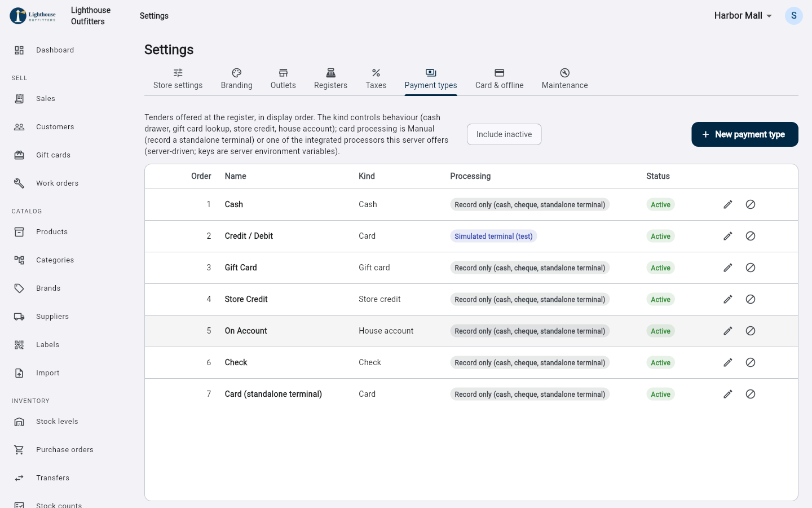This screenshot has height=508, width=812.
Task: Edit the Card (standalone terminal) payment type
Action: [x=728, y=394]
